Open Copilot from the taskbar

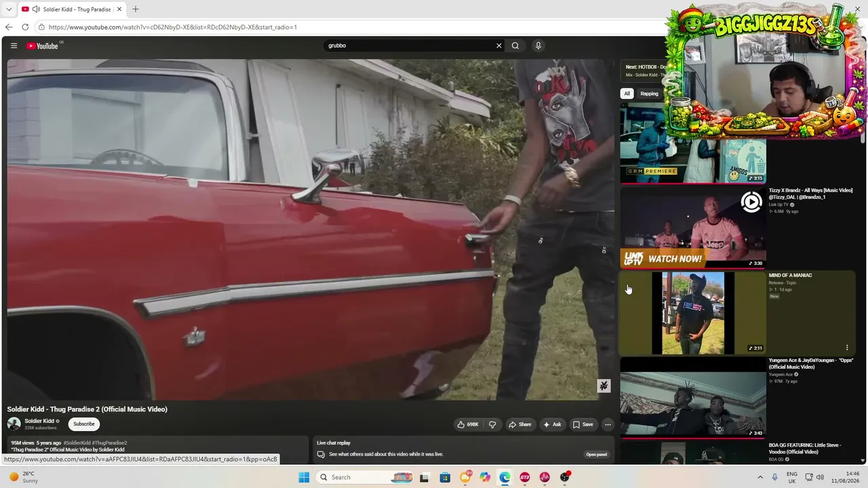pyautogui.click(x=485, y=477)
